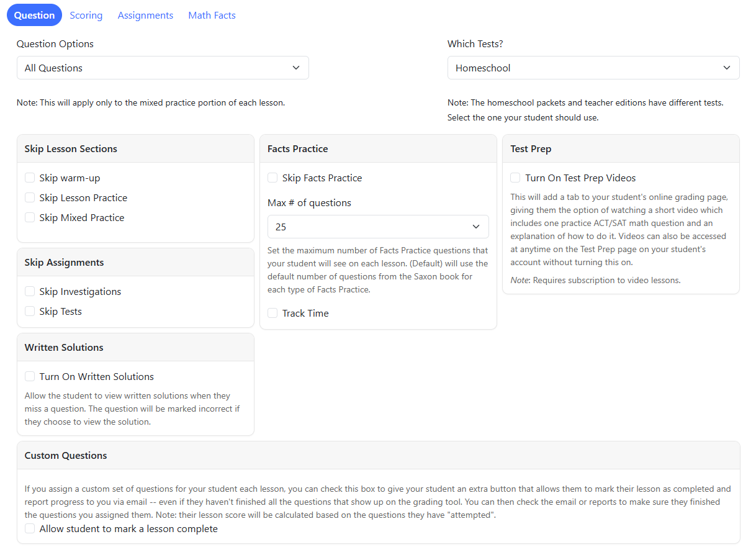Click the Max # of questions label
756x547 pixels.
pos(309,203)
